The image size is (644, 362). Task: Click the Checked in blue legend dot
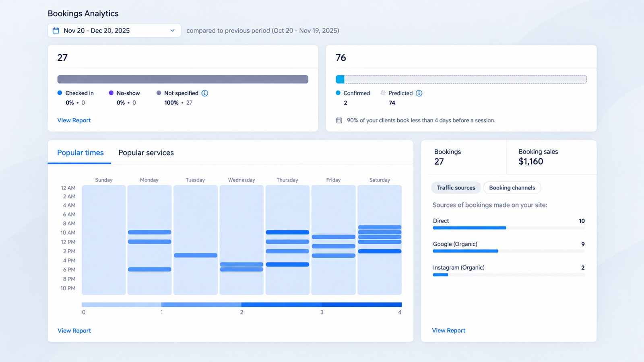[x=60, y=93]
